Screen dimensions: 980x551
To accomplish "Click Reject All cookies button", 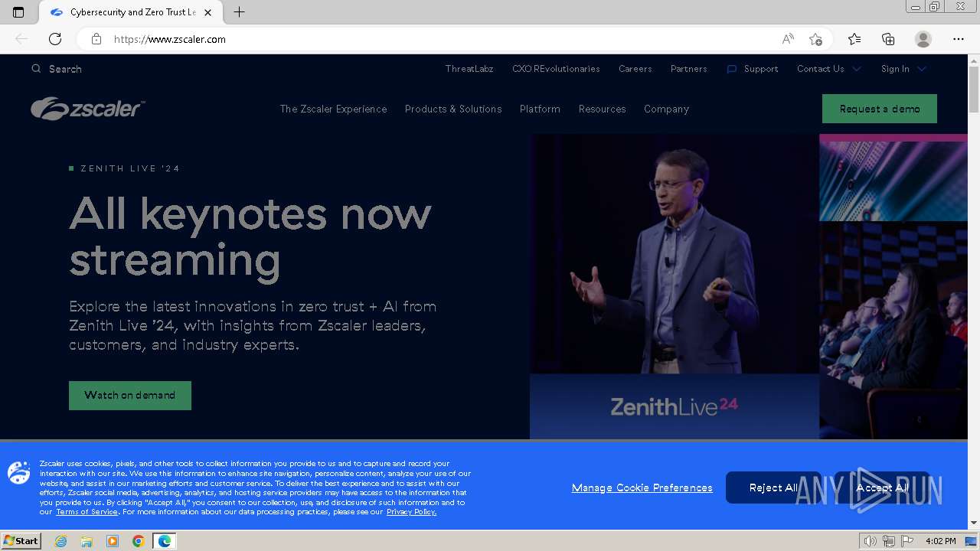I will pyautogui.click(x=773, y=487).
